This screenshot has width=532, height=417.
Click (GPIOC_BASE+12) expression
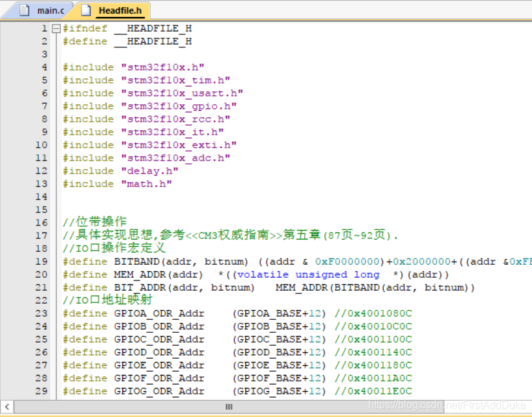(279, 339)
